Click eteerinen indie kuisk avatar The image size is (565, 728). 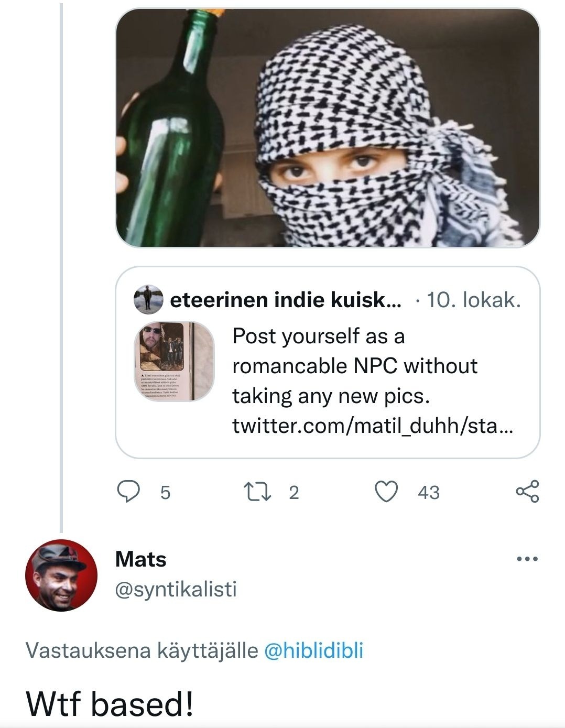(148, 300)
